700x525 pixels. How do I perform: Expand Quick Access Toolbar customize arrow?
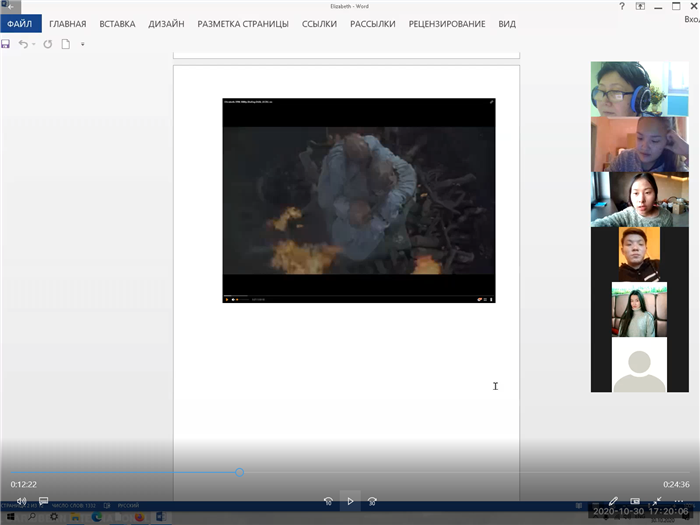(83, 44)
